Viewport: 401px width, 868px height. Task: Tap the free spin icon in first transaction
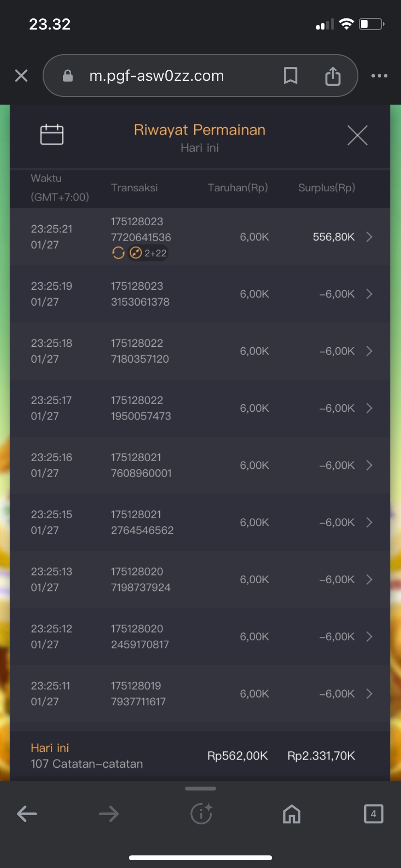(118, 253)
